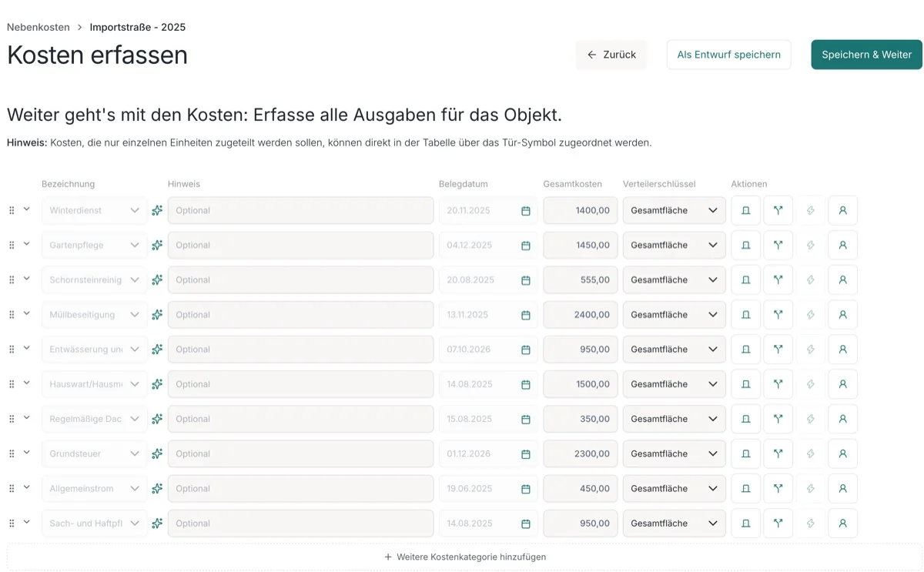Click Speichern & Weiter
Image resolution: width=924 pixels, height=572 pixels.
coord(866,55)
